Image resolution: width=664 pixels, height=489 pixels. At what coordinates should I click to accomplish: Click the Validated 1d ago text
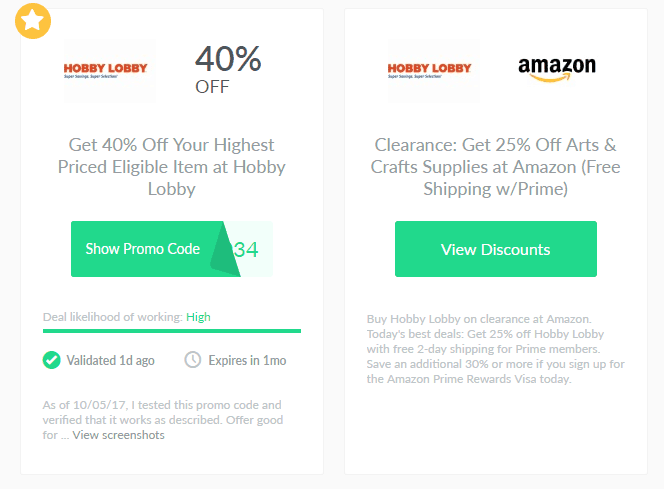tap(110, 360)
